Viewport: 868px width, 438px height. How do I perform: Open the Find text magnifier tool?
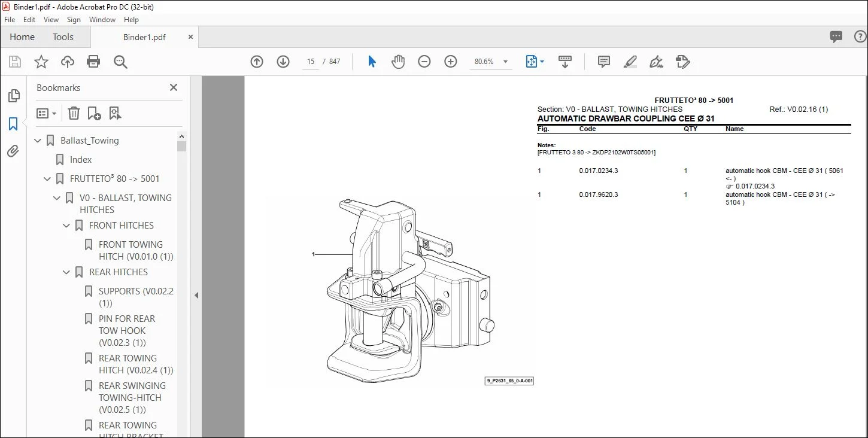(x=120, y=62)
